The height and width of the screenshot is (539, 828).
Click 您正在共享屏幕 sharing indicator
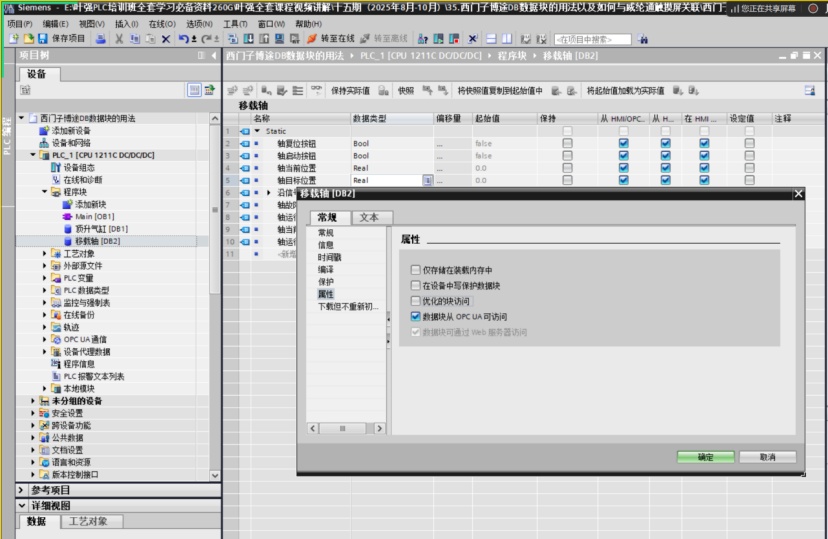(x=763, y=8)
